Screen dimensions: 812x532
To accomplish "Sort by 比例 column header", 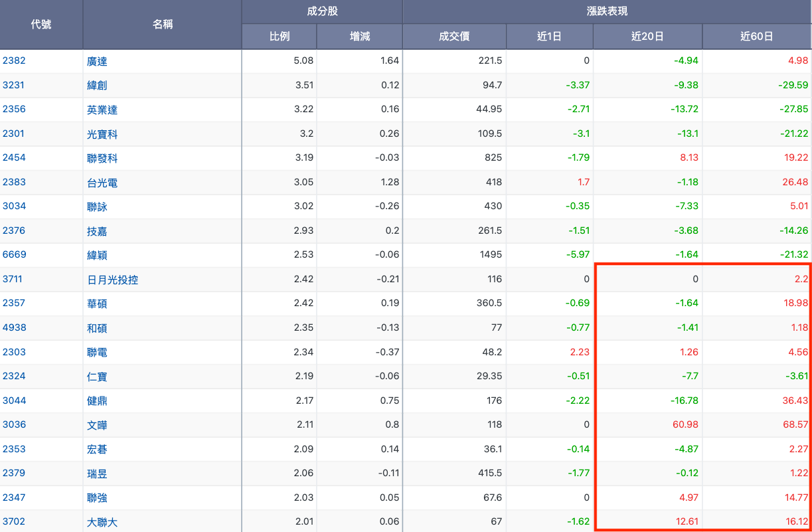I will [279, 37].
